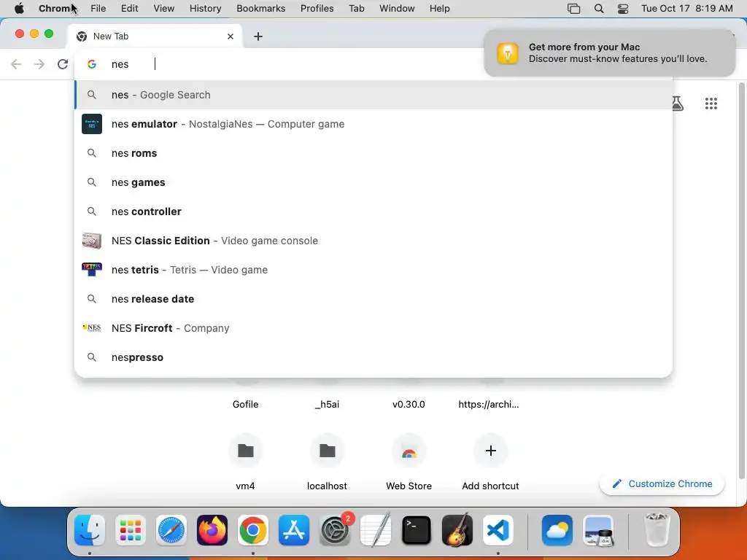This screenshot has width=747, height=560.
Task: Choose the NES Classic Edition suggestion
Action: 373,241
